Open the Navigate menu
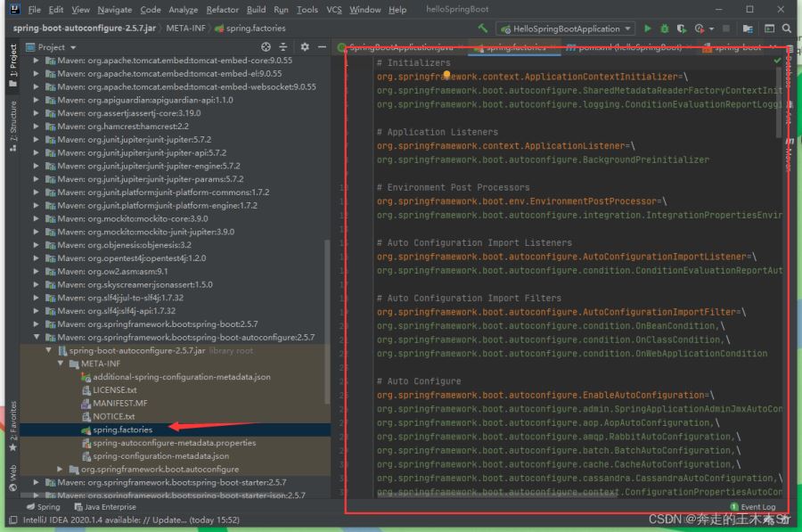The width and height of the screenshot is (802, 532). [x=115, y=9]
